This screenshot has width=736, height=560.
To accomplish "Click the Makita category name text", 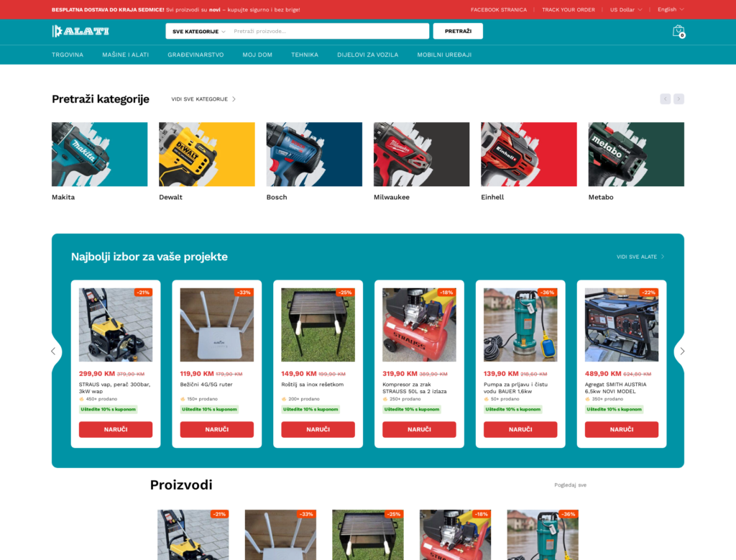I will coord(63,197).
